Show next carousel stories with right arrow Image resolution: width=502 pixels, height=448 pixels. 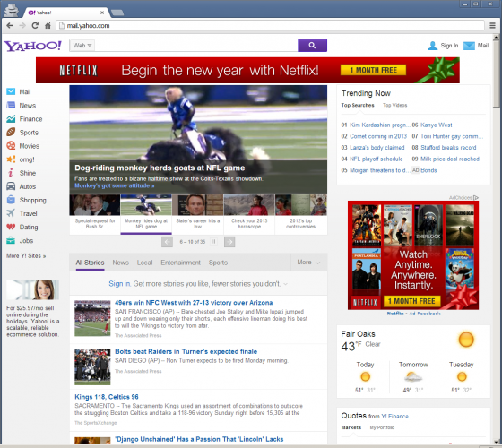tap(229, 242)
